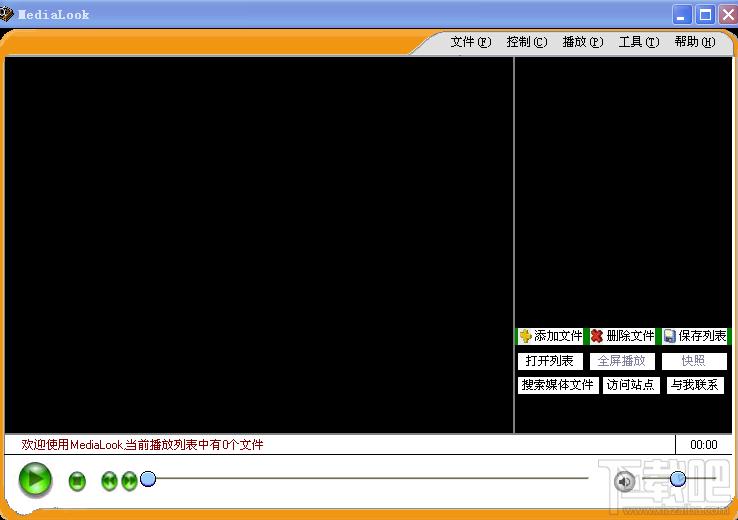
Task: Click the 保存列表 button
Action: (x=695, y=336)
